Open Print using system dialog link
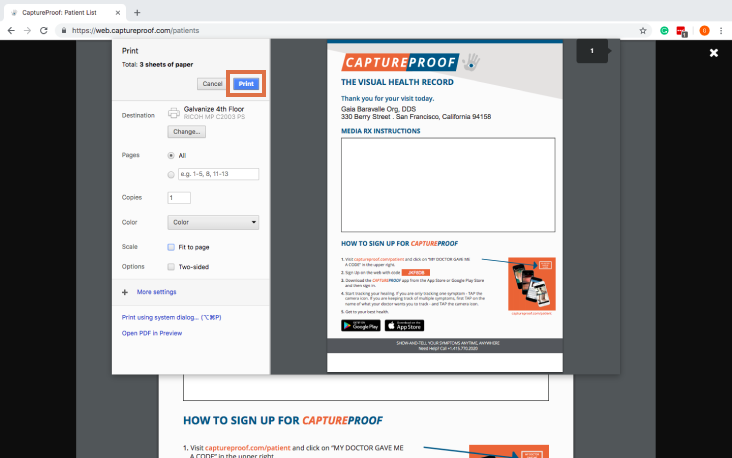Viewport: 732px width, 458px height. (x=171, y=317)
